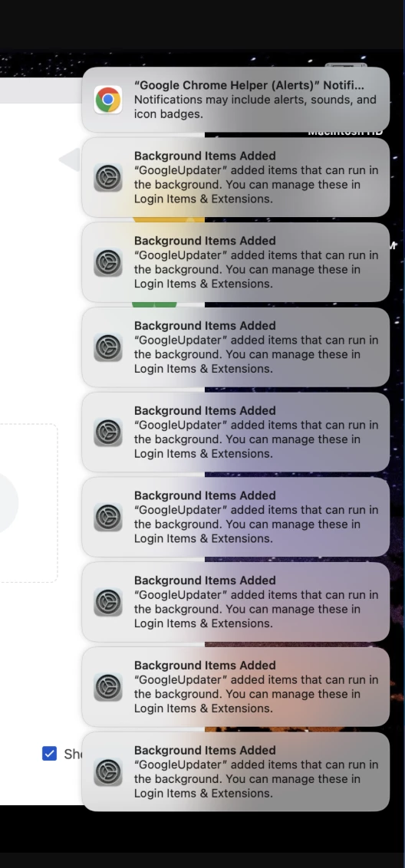Open the fifth "Background Items Added" notification title

(x=205, y=495)
